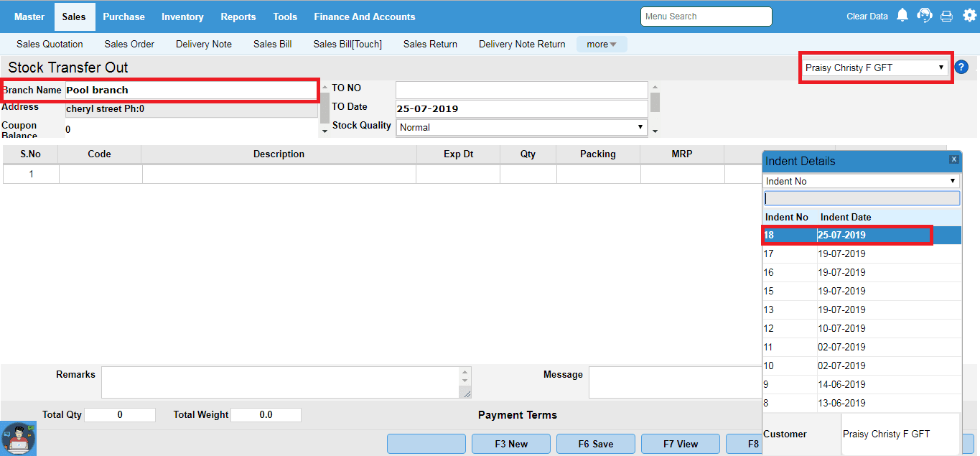980x456 pixels.
Task: Select indent number 18 row
Action: 862,235
